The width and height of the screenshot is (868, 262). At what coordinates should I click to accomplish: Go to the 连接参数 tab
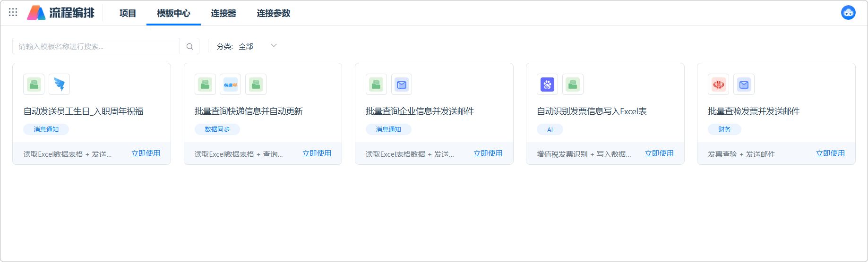pos(273,13)
